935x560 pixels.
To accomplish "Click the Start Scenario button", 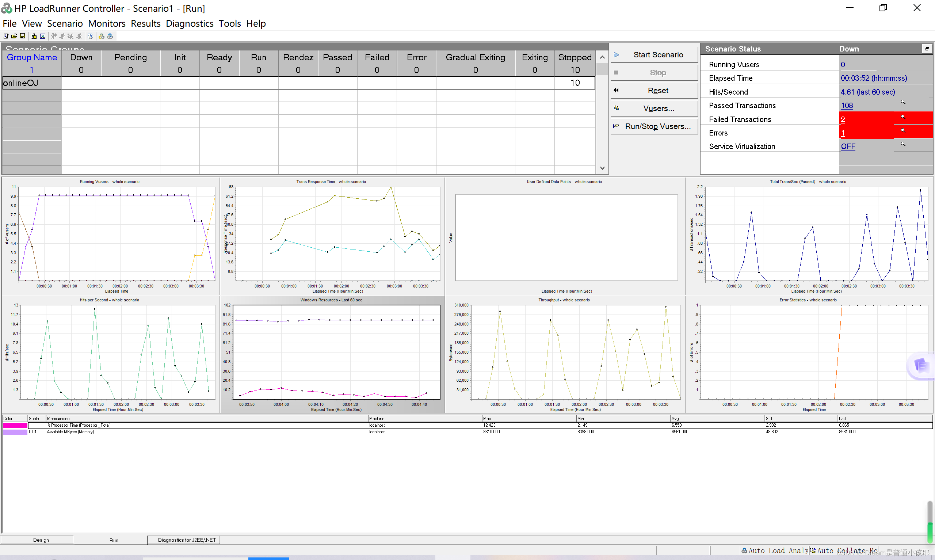I will [654, 55].
